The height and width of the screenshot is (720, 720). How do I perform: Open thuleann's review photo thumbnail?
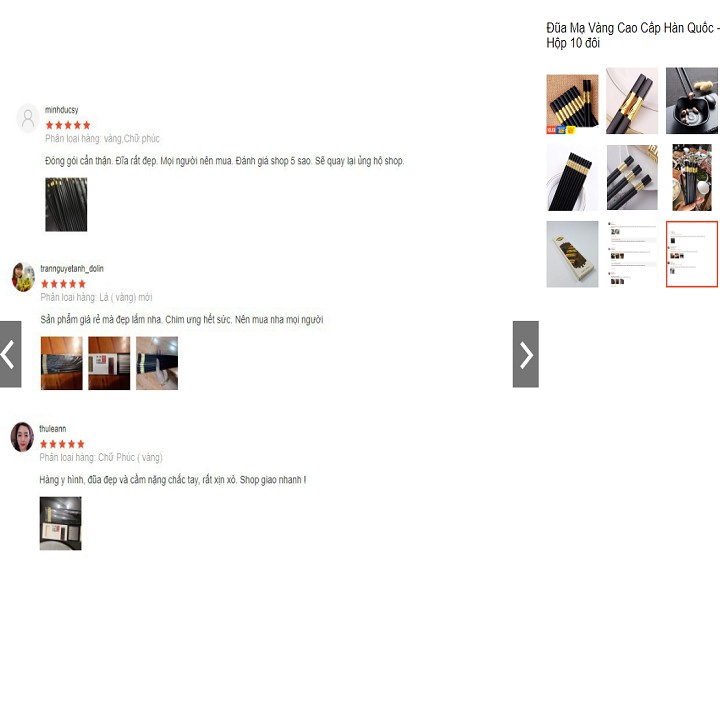61,523
